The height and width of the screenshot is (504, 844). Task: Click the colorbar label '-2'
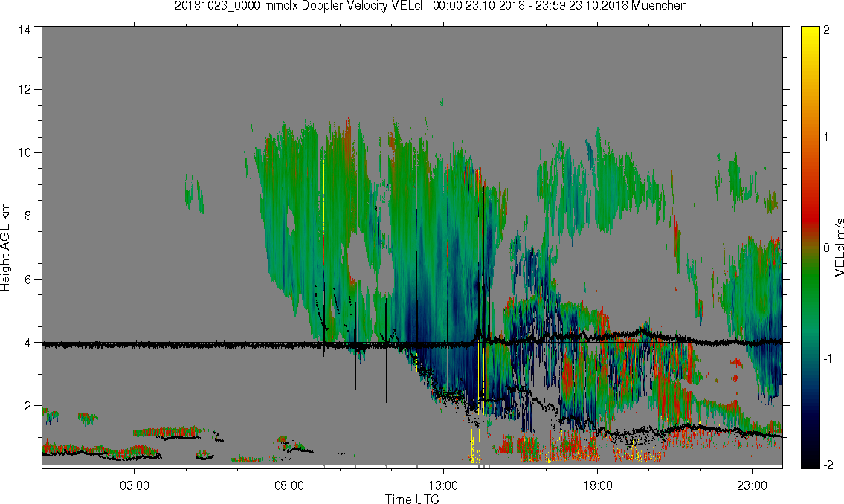pos(828,465)
